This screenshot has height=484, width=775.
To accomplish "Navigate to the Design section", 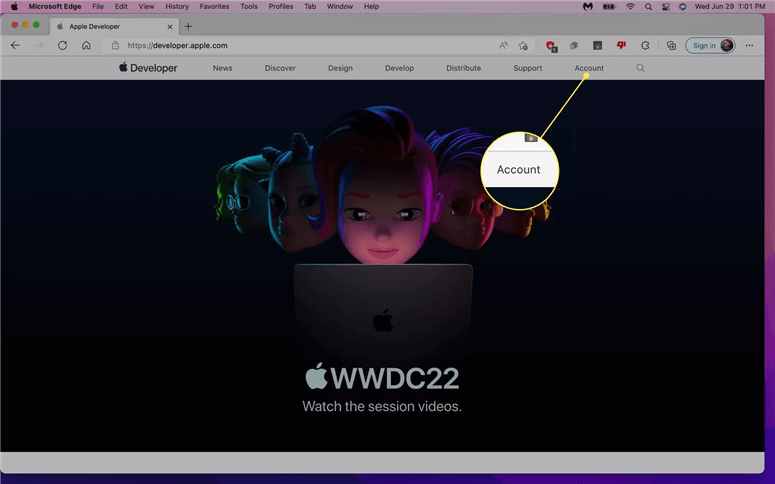I will (341, 68).
